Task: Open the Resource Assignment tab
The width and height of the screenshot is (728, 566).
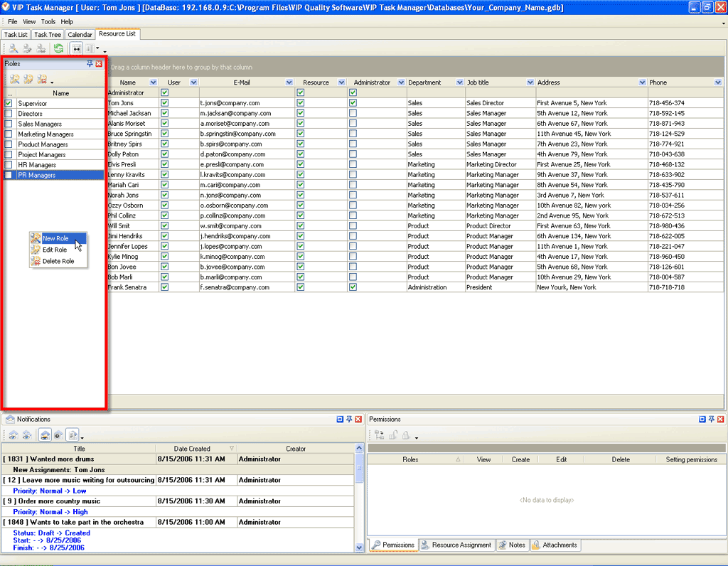Action: pyautogui.click(x=456, y=545)
